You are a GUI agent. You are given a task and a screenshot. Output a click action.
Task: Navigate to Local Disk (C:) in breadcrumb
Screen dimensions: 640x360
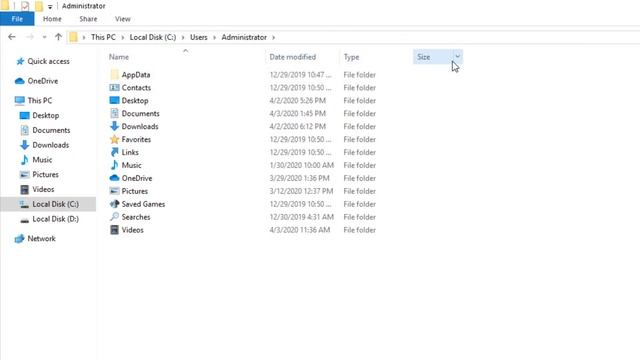tap(153, 37)
